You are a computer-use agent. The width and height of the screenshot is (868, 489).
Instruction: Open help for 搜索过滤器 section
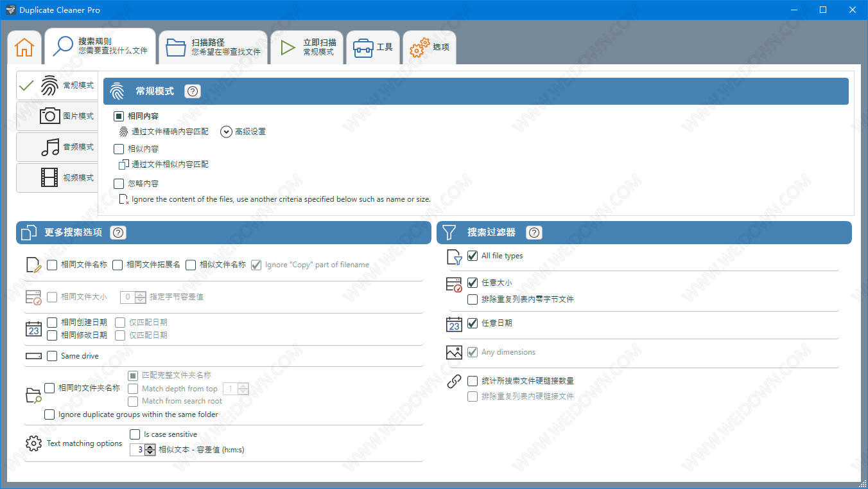tap(534, 233)
